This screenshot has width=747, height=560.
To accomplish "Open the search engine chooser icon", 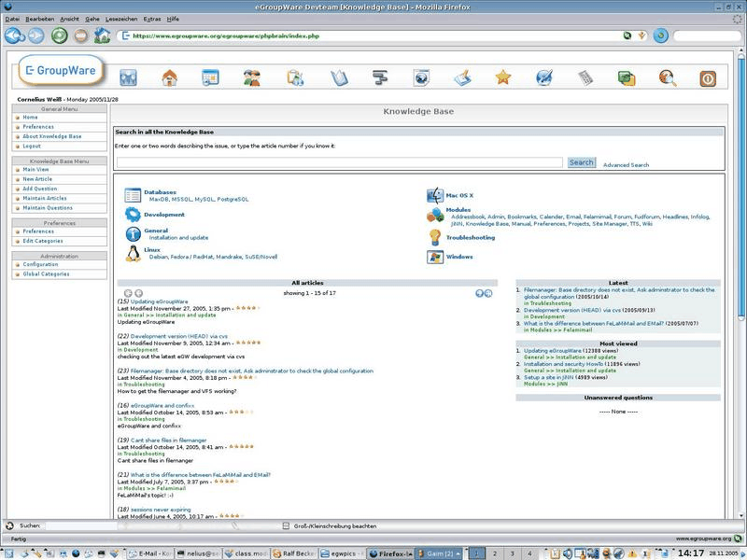I will pyautogui.click(x=661, y=35).
